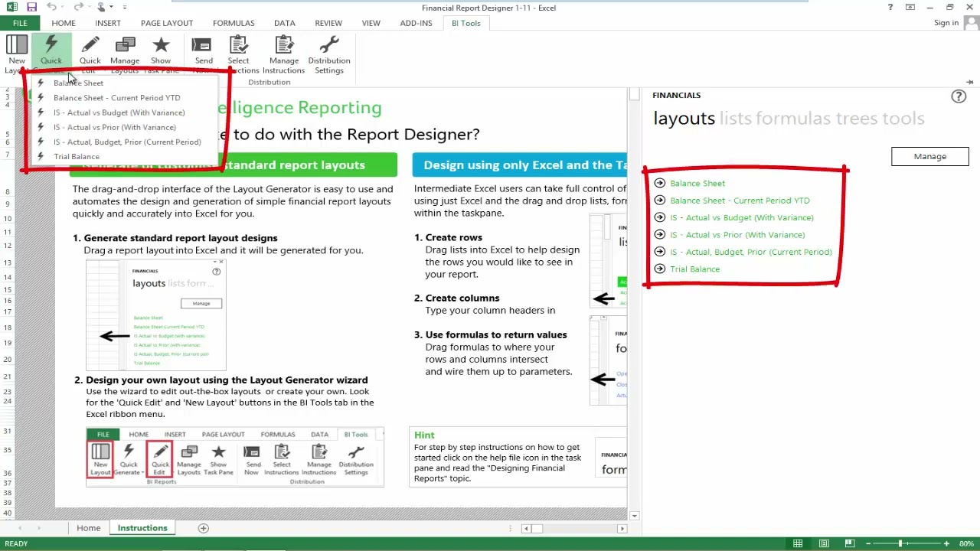Expand the Customize Quick Access Toolbar arrow
The height and width of the screenshot is (551, 980).
pyautogui.click(x=124, y=8)
